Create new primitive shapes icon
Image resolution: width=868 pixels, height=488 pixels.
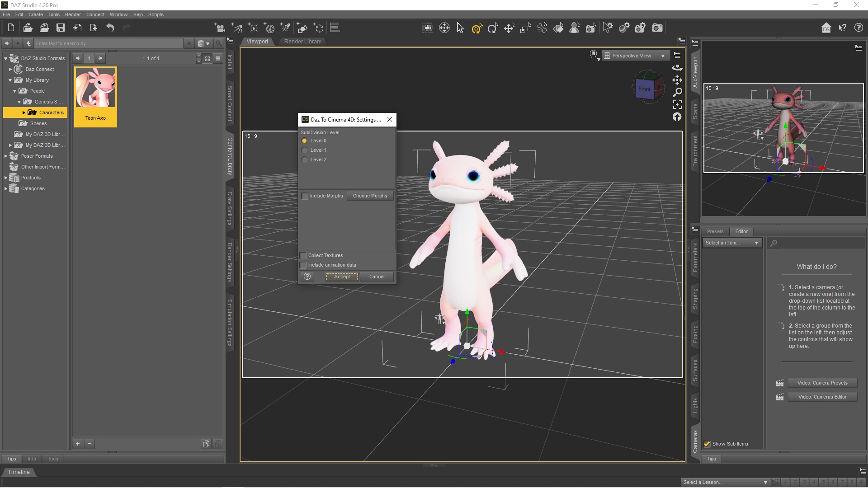coord(302,28)
